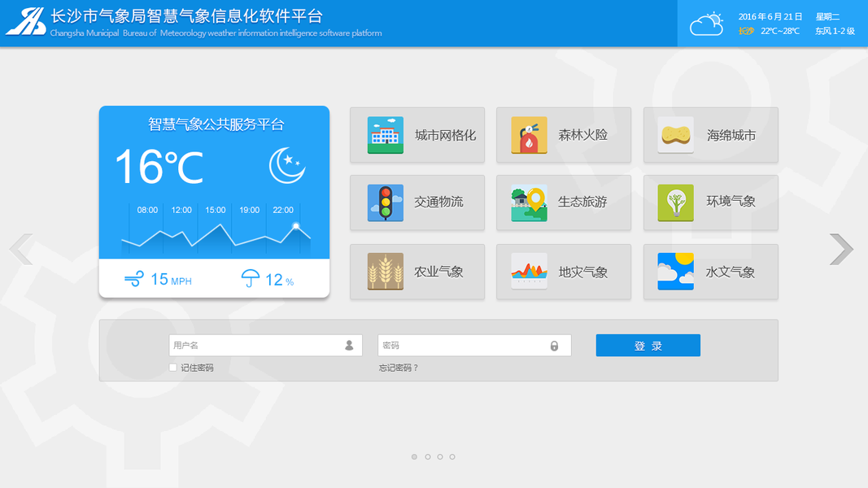The width and height of the screenshot is (868, 488).
Task: Click the cloudy weather icon in header
Action: pos(707,24)
